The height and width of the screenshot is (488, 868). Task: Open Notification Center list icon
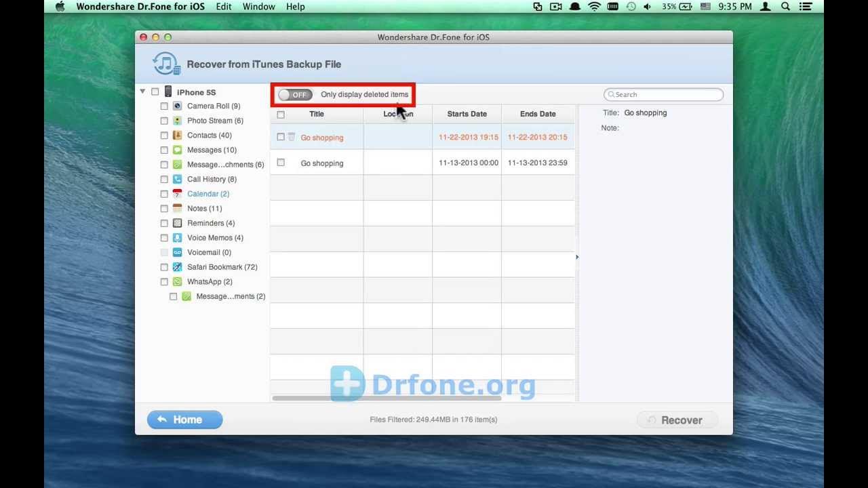[805, 7]
